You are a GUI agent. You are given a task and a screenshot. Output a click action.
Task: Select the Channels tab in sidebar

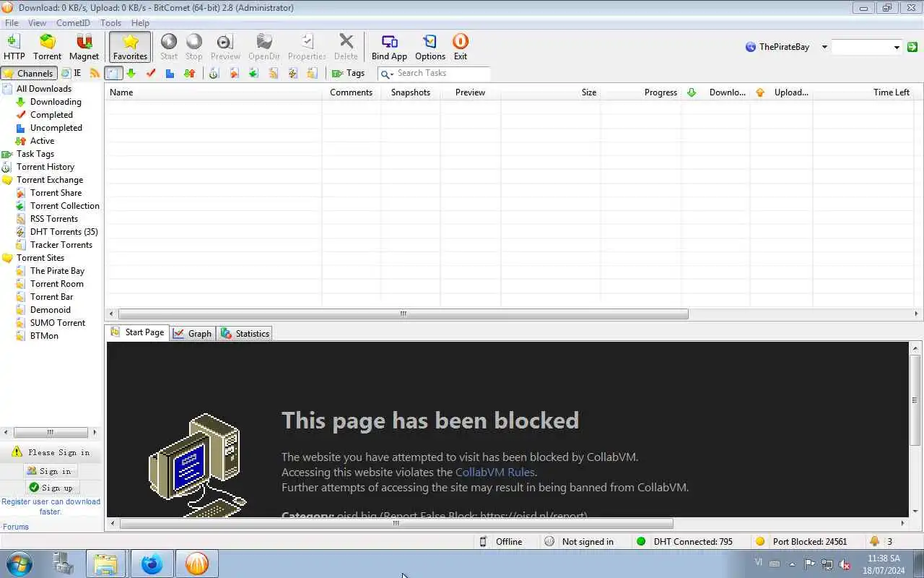(x=28, y=73)
